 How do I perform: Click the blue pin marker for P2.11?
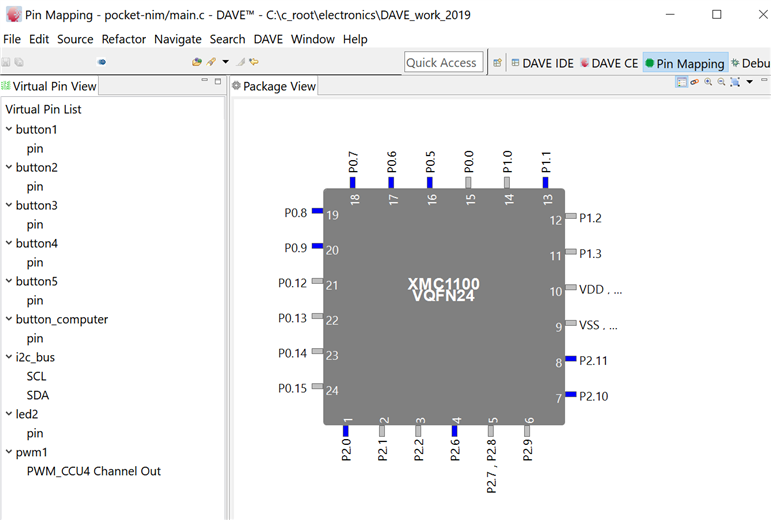tap(571, 358)
